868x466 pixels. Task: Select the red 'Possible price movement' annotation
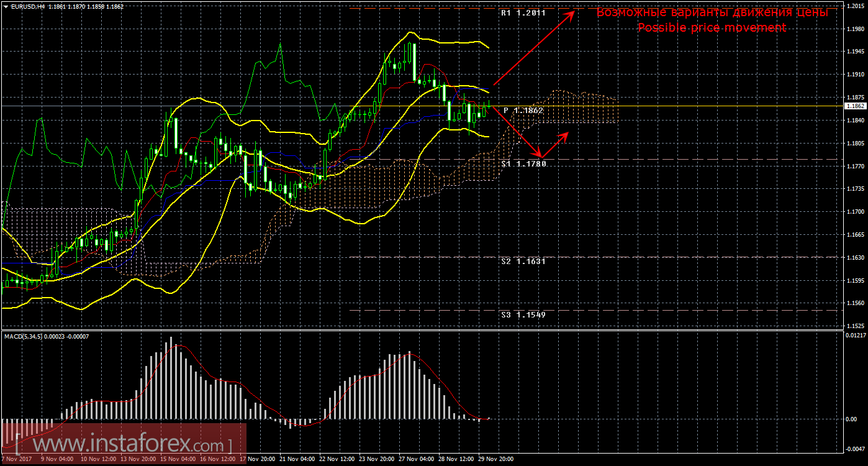[712, 28]
